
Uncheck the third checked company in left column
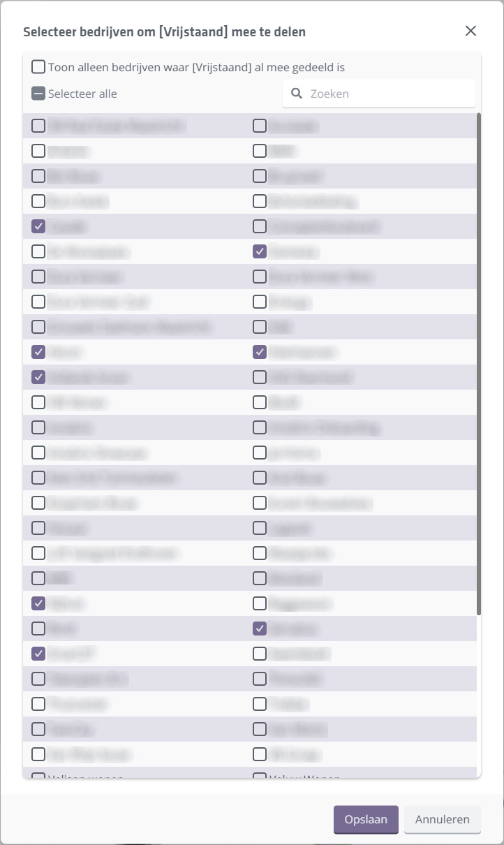(38, 377)
